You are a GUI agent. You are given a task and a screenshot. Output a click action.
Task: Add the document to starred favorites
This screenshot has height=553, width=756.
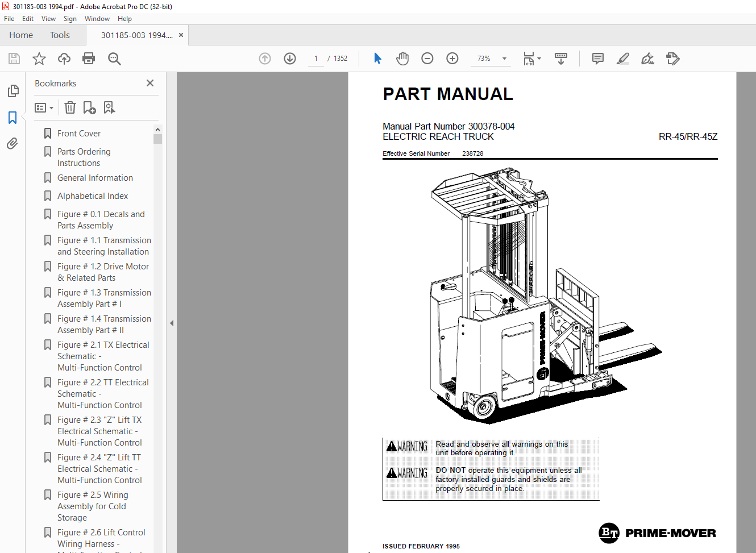pyautogui.click(x=39, y=59)
